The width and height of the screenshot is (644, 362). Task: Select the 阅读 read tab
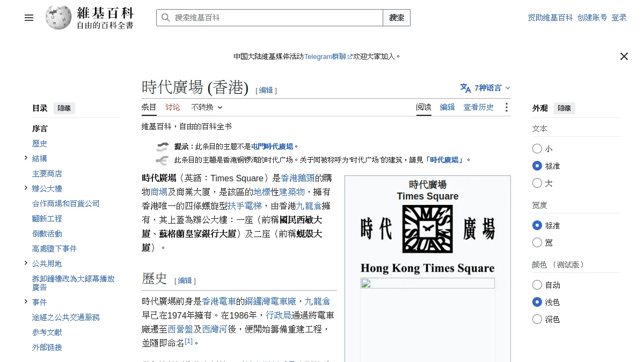(x=424, y=107)
